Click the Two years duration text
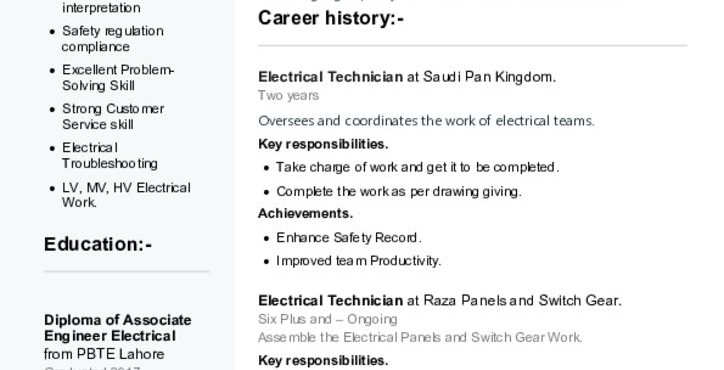 pos(289,96)
